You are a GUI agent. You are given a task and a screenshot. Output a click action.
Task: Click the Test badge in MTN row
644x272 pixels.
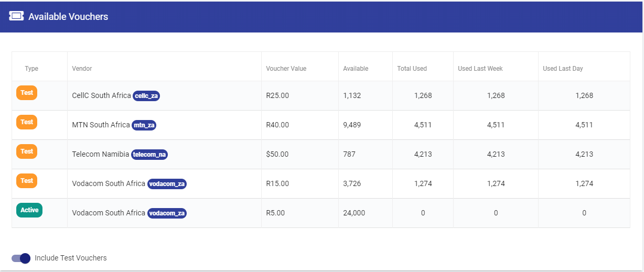[x=27, y=122]
